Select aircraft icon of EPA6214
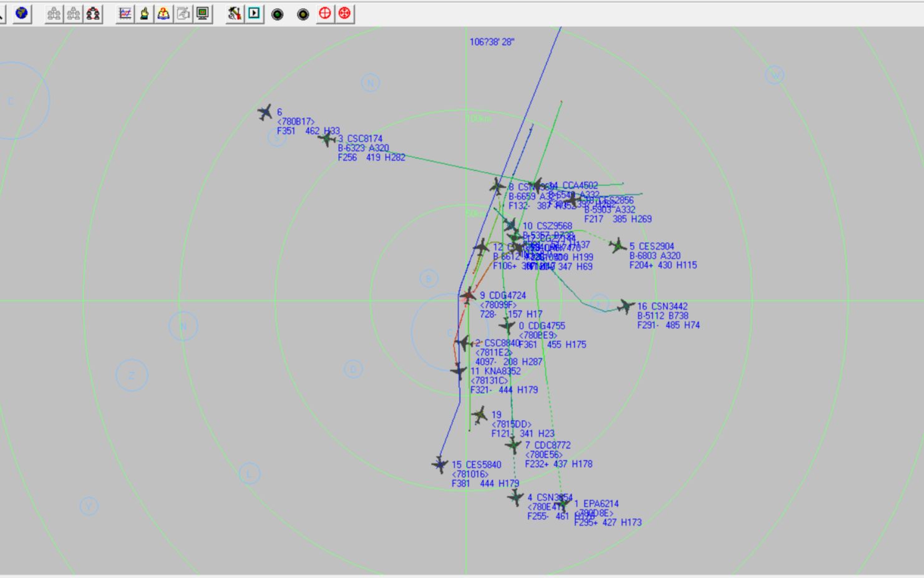 coord(563,502)
